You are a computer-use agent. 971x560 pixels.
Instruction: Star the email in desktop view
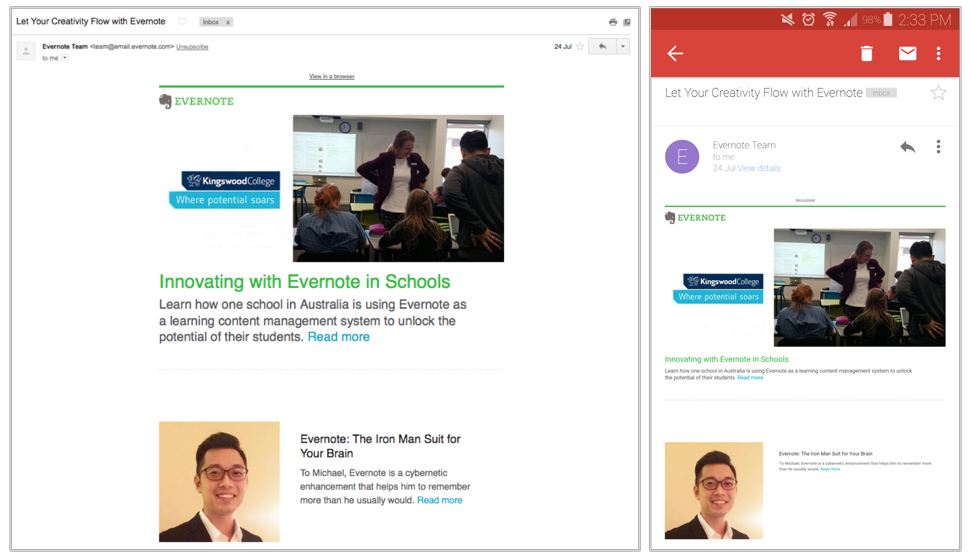click(580, 46)
